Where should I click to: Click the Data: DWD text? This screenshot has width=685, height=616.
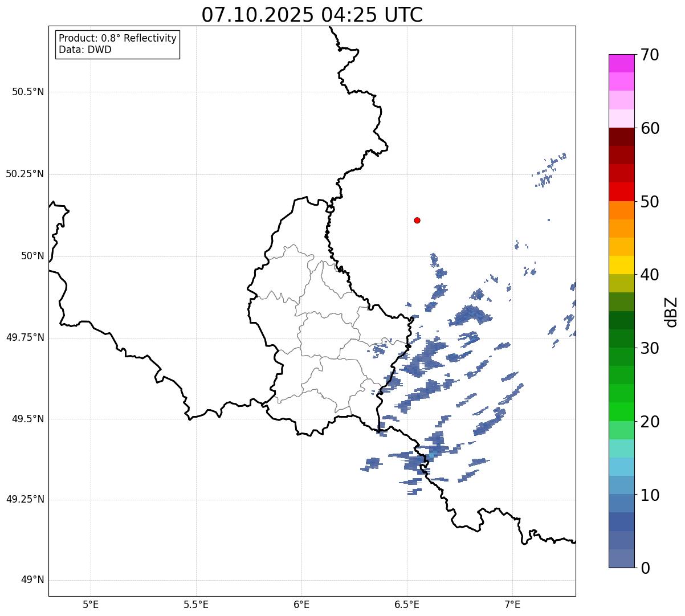(x=85, y=50)
